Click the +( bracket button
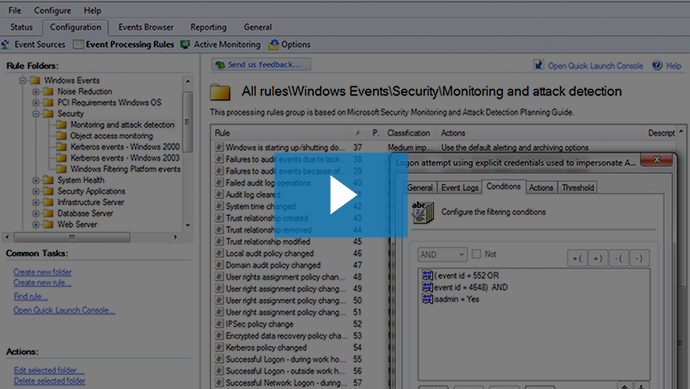Screen dimensions: 690x389 577,258
